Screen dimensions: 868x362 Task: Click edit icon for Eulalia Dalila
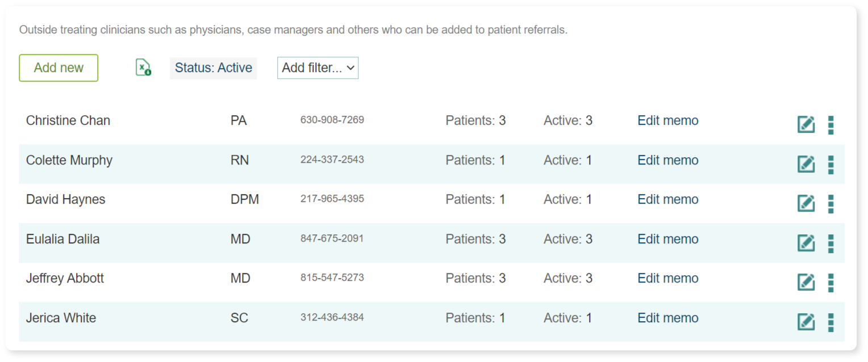tap(806, 243)
